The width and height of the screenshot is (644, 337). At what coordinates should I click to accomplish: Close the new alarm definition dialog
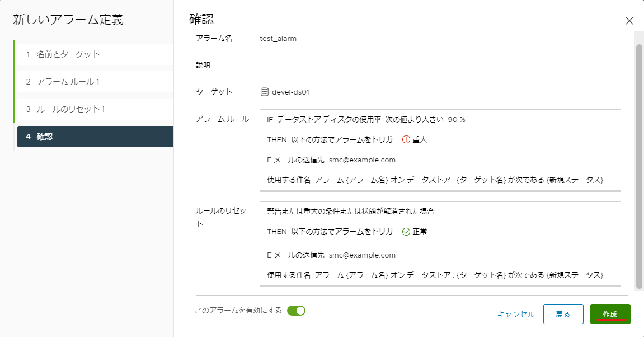pos(629,21)
